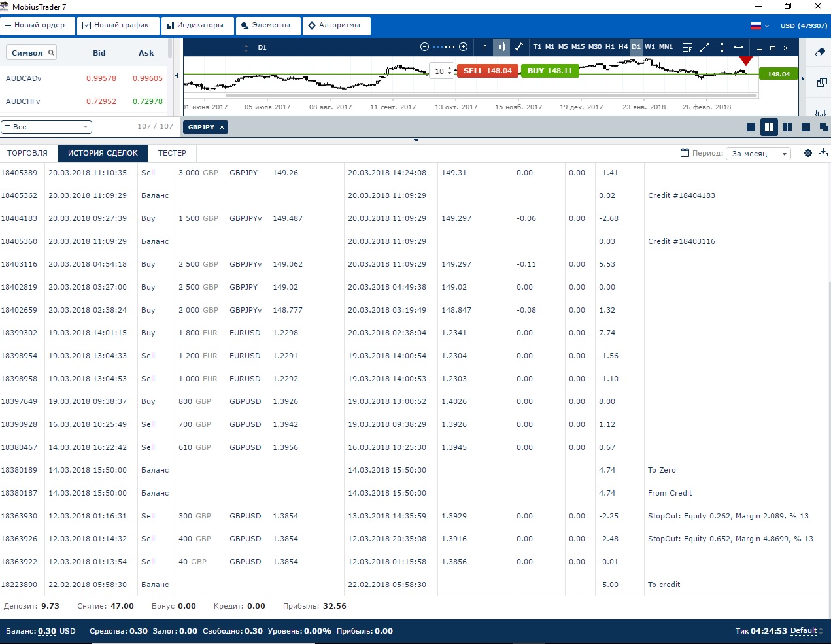Zoom out the chart with minus icon

[x=424, y=47]
